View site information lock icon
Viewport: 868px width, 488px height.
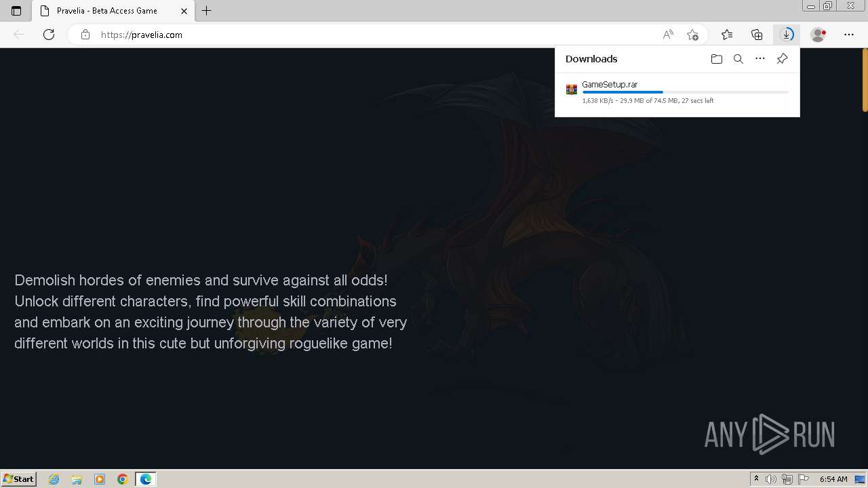(85, 35)
